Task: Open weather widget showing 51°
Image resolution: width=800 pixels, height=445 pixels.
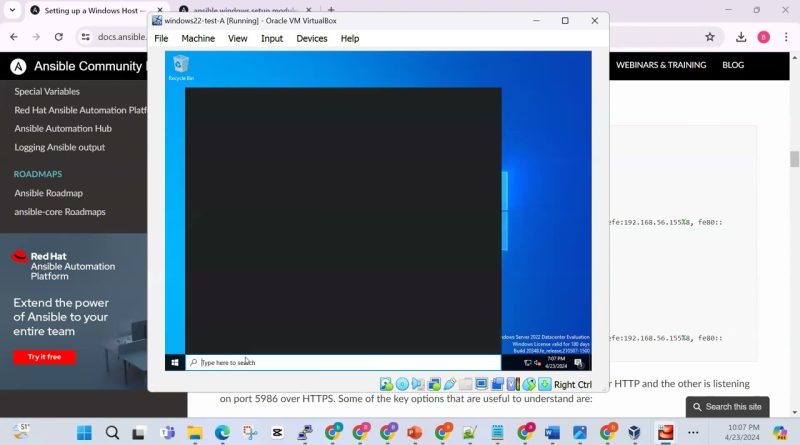Action: (21, 432)
